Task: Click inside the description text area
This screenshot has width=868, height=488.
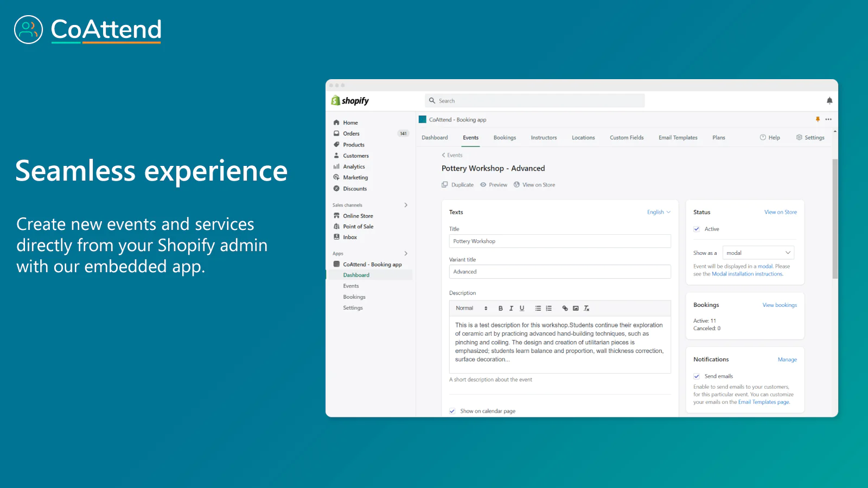Action: tap(560, 344)
